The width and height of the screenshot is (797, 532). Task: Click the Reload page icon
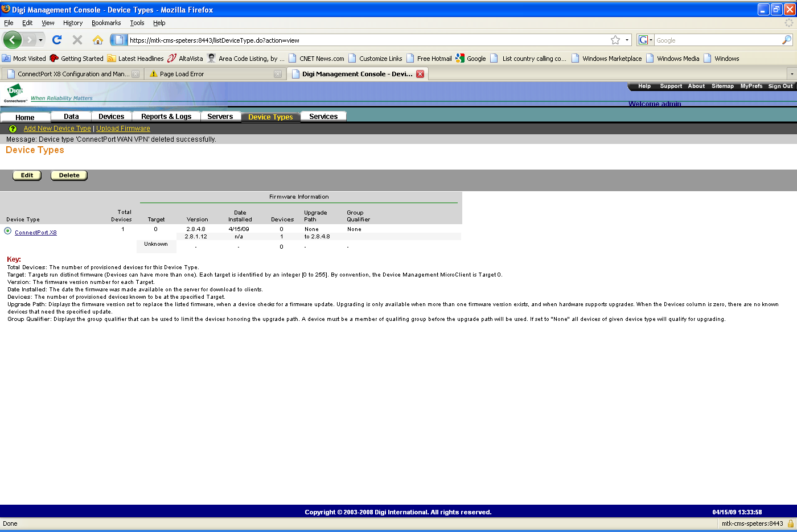(56, 40)
